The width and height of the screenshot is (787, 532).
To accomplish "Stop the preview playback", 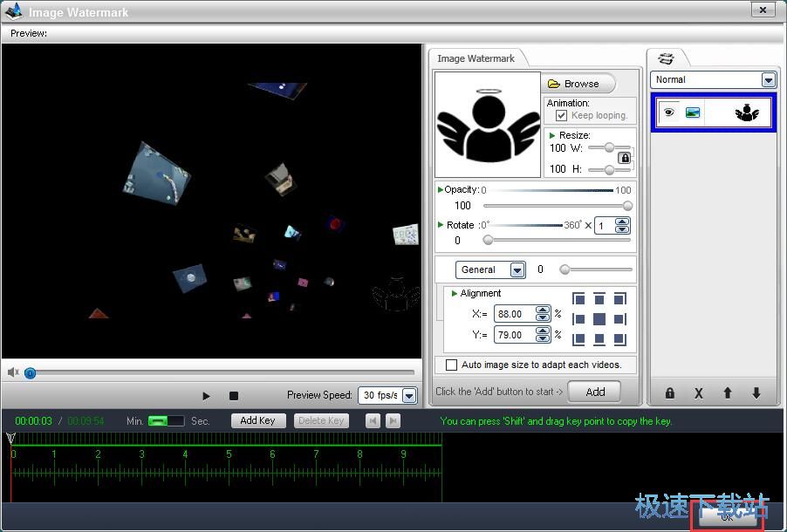I will point(233,396).
